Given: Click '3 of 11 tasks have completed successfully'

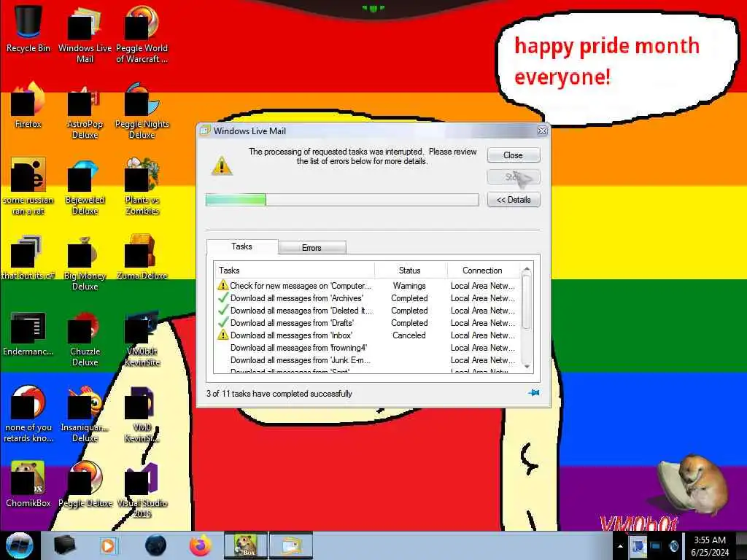Looking at the screenshot, I should [279, 394].
